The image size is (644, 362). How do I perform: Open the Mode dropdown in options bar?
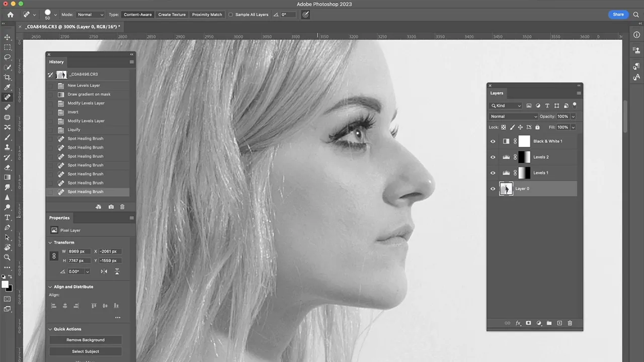91,15
